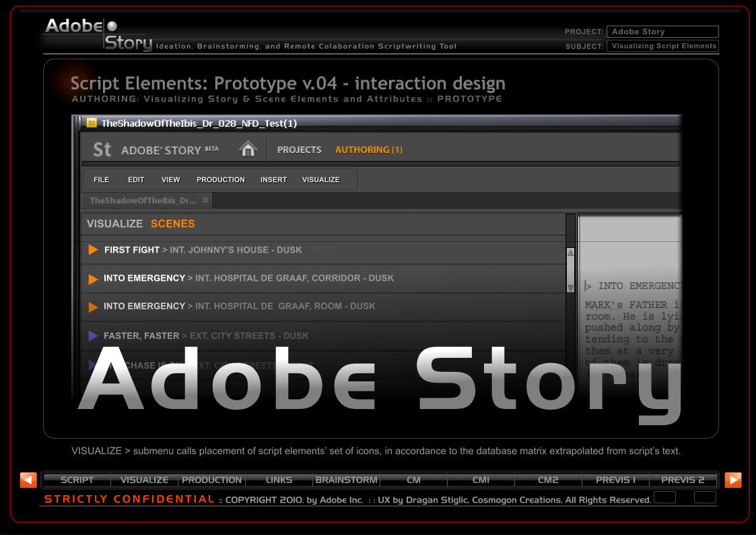Switch to the AUTHORING (1) section
The width and height of the screenshot is (756, 535).
368,150
